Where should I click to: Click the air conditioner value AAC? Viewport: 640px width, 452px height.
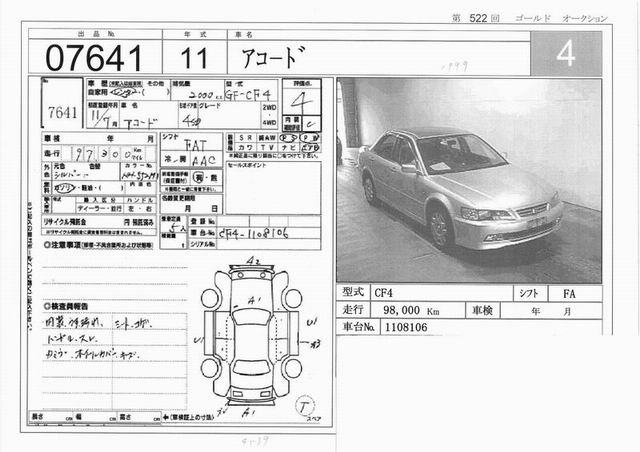tap(203, 160)
